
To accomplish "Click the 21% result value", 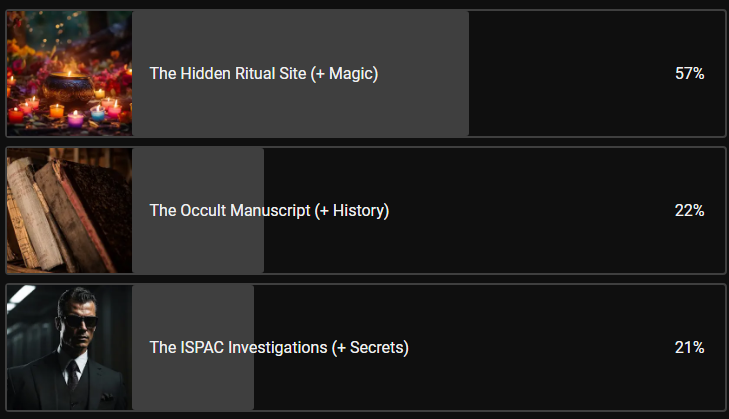I will coord(689,347).
